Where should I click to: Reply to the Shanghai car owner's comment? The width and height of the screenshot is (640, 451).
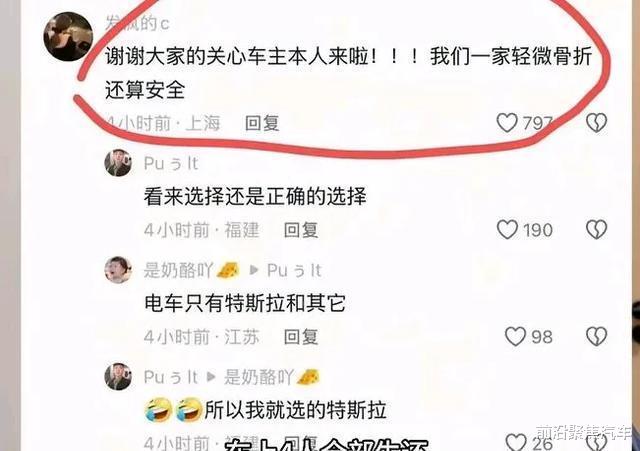[x=262, y=123]
